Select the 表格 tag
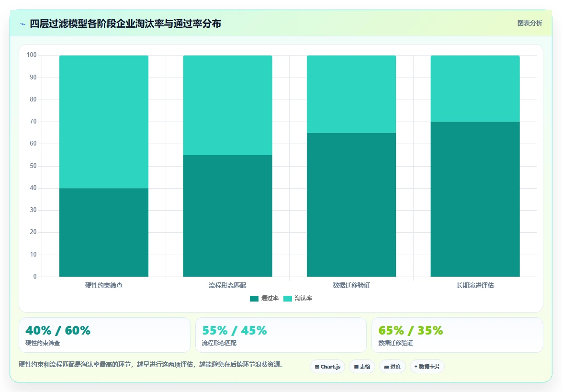562x392 pixels. click(362, 367)
